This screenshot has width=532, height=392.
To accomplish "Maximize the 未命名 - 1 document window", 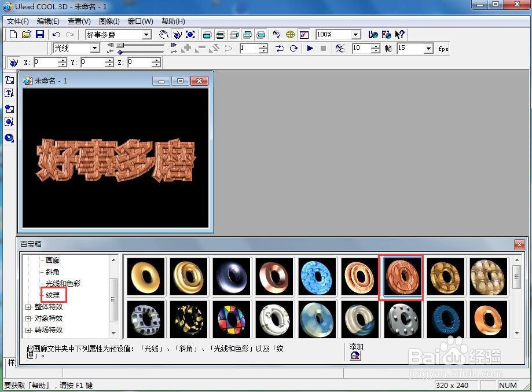I will [x=180, y=81].
